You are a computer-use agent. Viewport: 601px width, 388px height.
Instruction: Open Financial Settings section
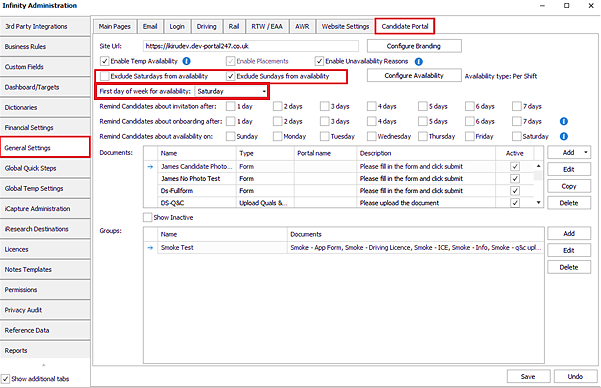45,128
